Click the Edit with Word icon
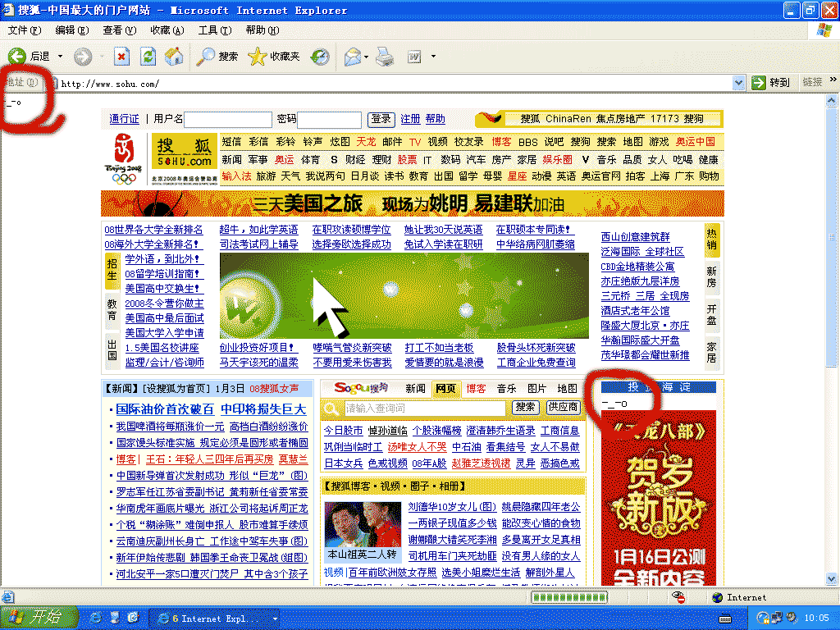 [413, 57]
